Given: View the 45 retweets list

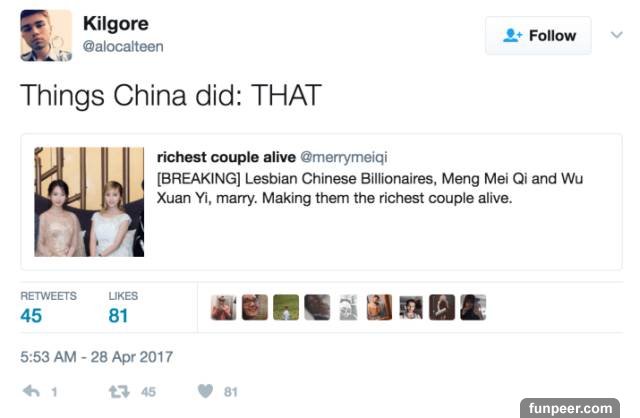Looking at the screenshot, I should coord(48,307).
